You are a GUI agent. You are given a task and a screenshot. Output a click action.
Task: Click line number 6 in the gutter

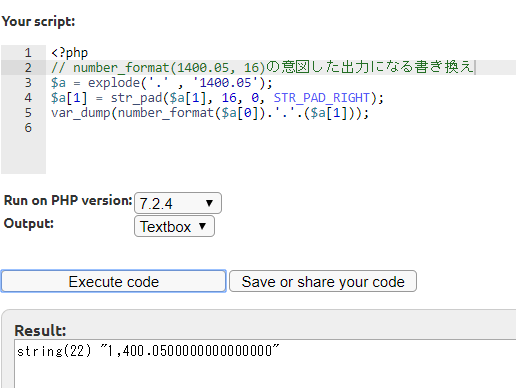tap(28, 128)
